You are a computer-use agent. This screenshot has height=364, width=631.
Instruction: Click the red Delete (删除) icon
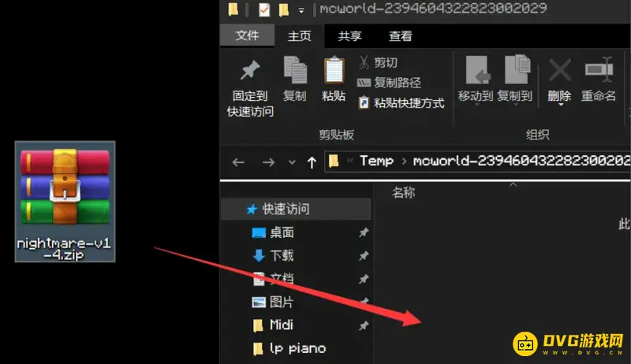[x=559, y=70]
